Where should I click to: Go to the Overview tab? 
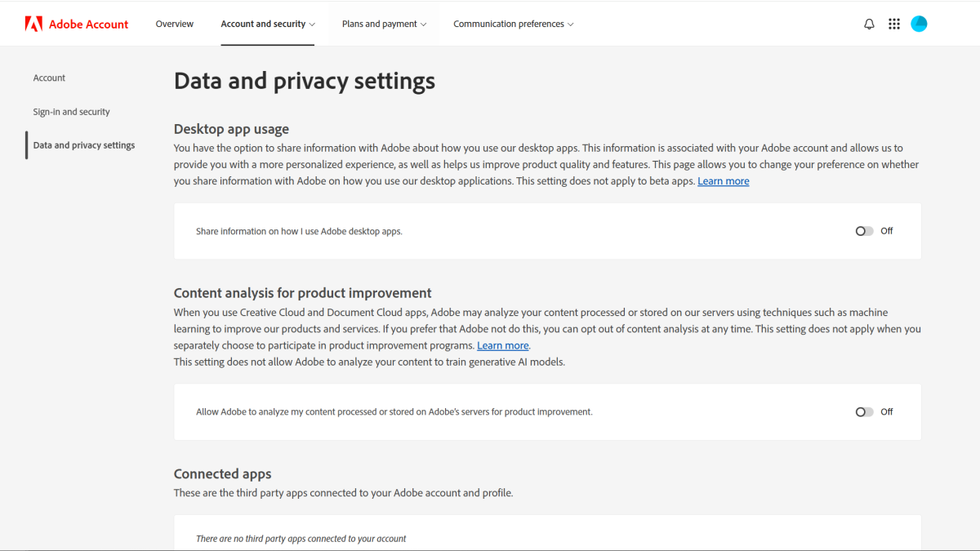pyautogui.click(x=175, y=24)
